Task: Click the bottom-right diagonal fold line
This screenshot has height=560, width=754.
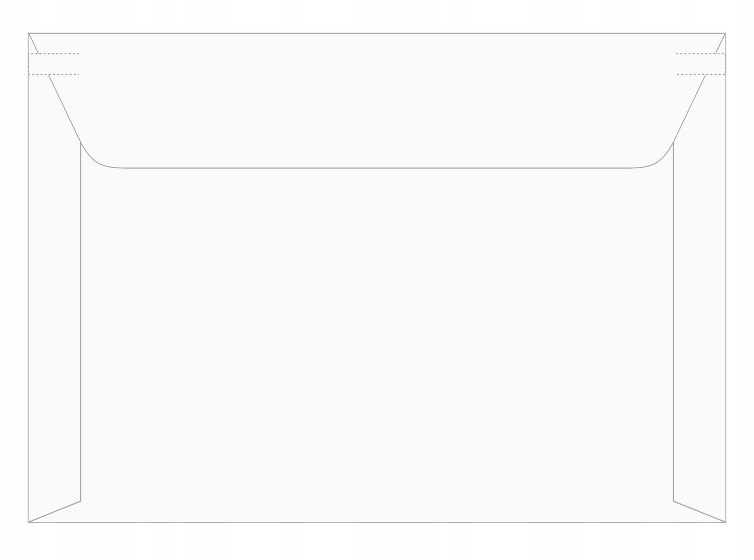Action: tap(700, 511)
